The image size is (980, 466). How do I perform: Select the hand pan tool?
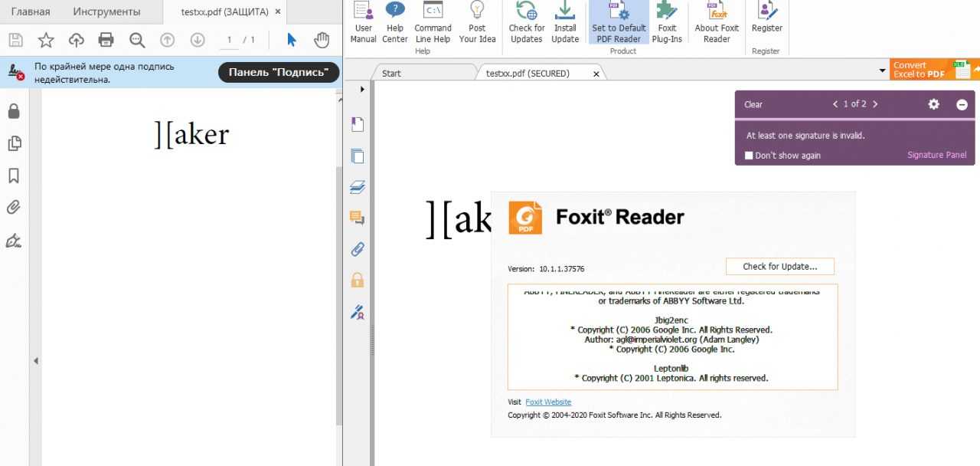tap(322, 40)
